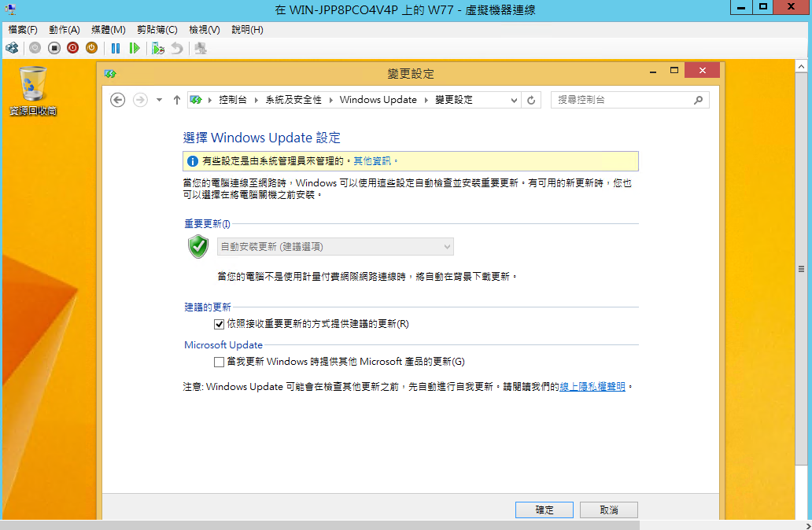The width and height of the screenshot is (812, 530).
Task: Click Windows Update in the breadcrumb
Action: tap(378, 100)
